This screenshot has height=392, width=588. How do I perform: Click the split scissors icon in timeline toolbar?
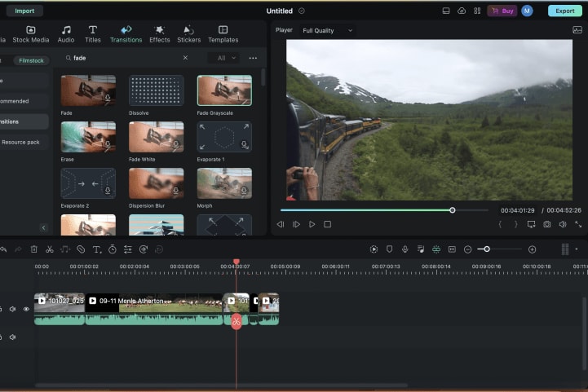pos(50,249)
